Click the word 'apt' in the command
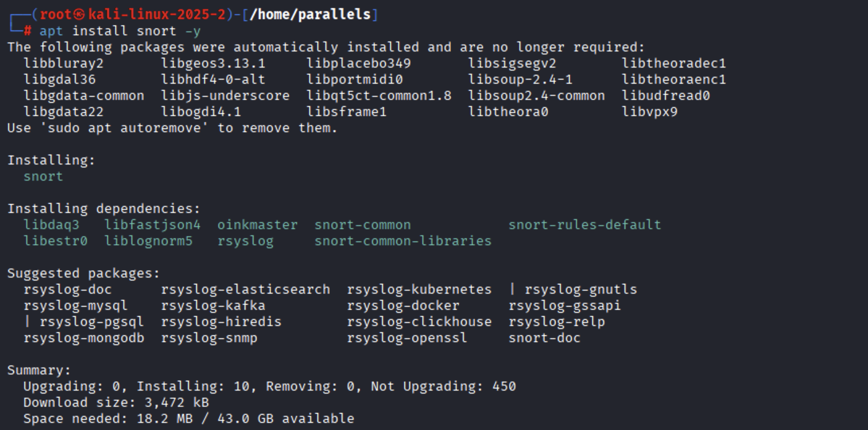The width and height of the screenshot is (868, 430). point(51,31)
